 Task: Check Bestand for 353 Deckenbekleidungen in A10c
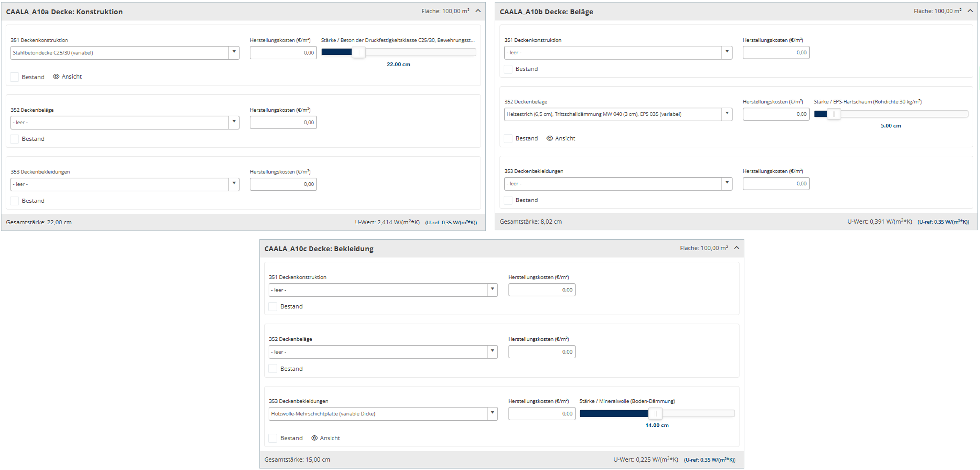point(273,438)
